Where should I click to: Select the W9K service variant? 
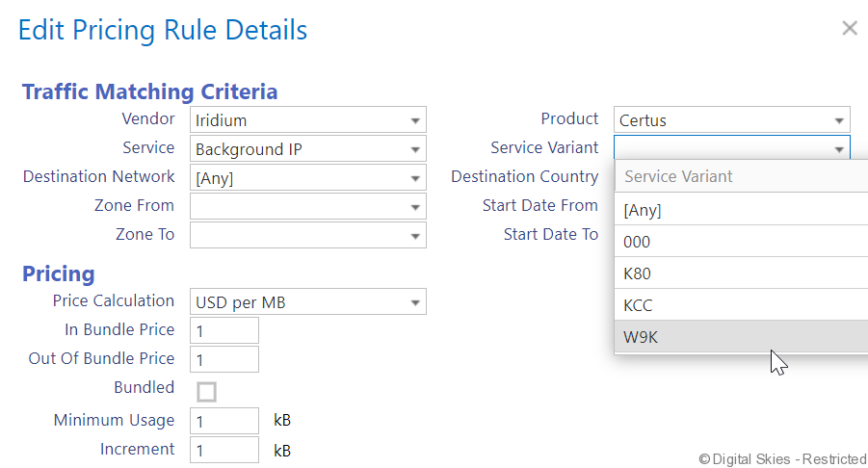click(740, 337)
